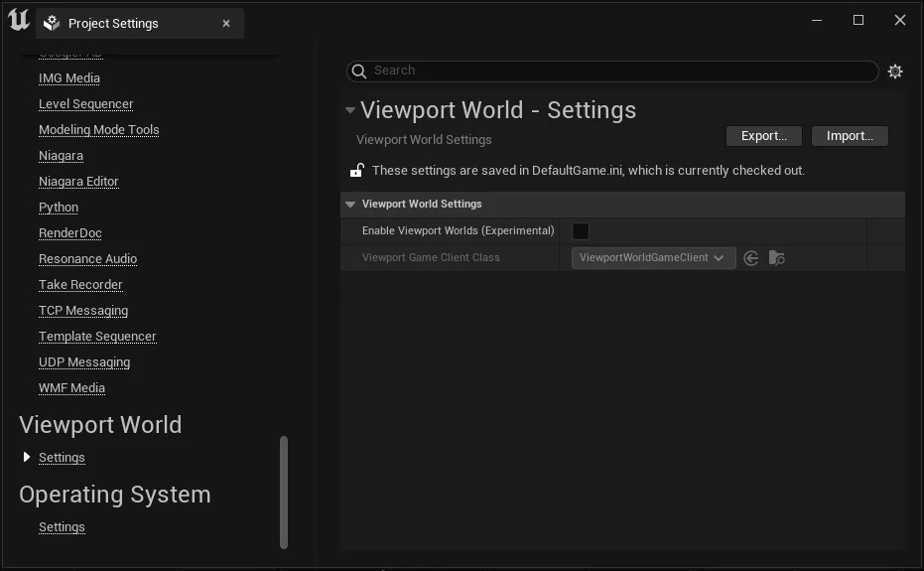The image size is (924, 571).
Task: Click the lock icon beside DefaultGame.ini notice
Action: (x=357, y=171)
